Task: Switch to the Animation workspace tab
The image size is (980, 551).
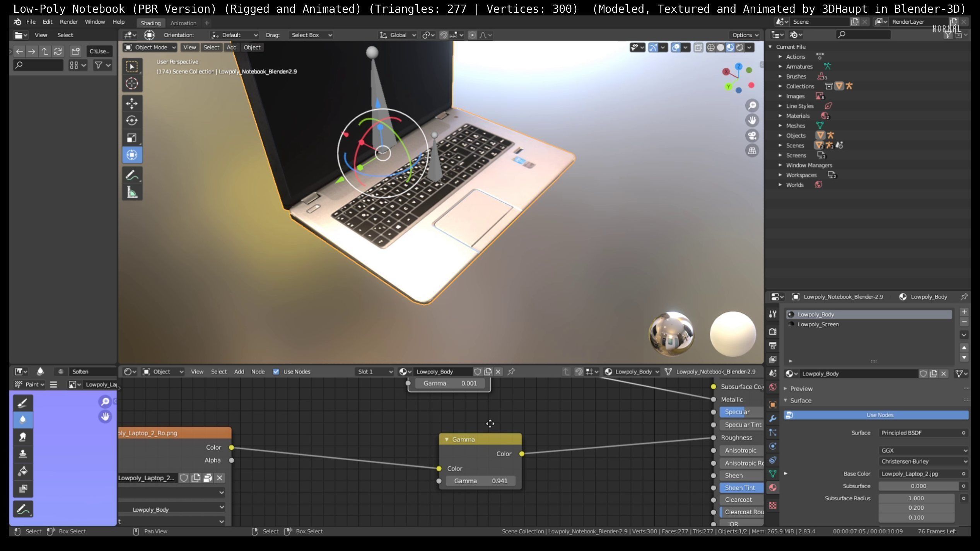Action: click(x=183, y=23)
